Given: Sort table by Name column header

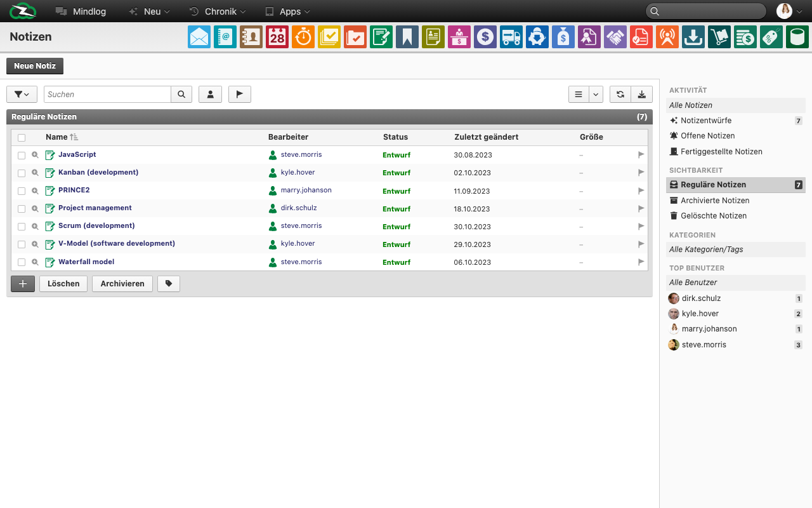Looking at the screenshot, I should [x=62, y=137].
